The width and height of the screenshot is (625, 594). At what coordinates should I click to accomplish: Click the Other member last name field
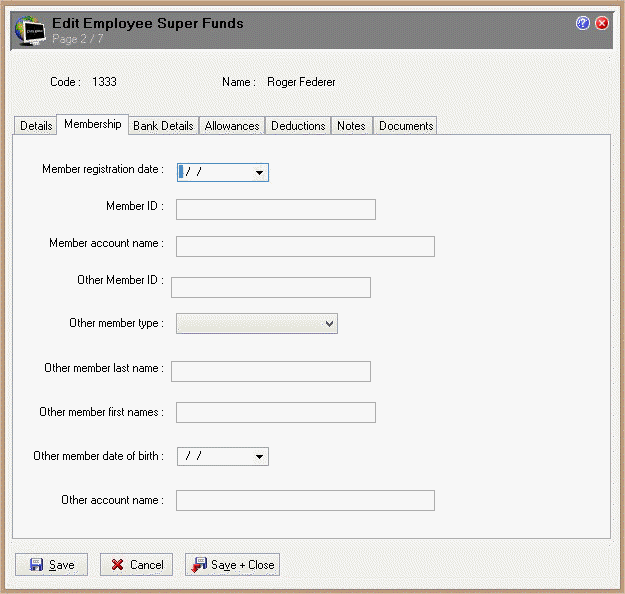click(271, 372)
